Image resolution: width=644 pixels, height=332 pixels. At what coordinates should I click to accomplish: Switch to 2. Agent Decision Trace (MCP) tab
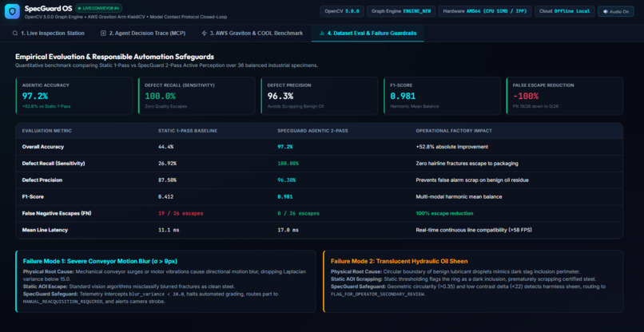tap(143, 34)
